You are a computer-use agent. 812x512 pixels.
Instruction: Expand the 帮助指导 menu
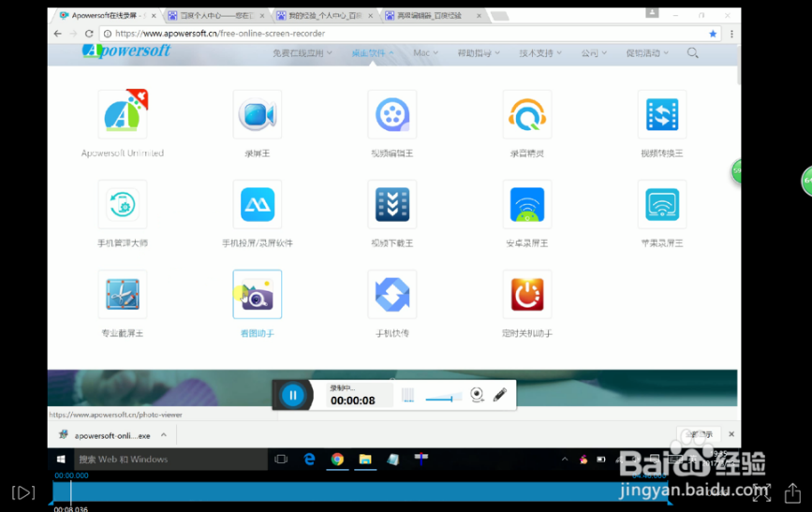(x=479, y=52)
